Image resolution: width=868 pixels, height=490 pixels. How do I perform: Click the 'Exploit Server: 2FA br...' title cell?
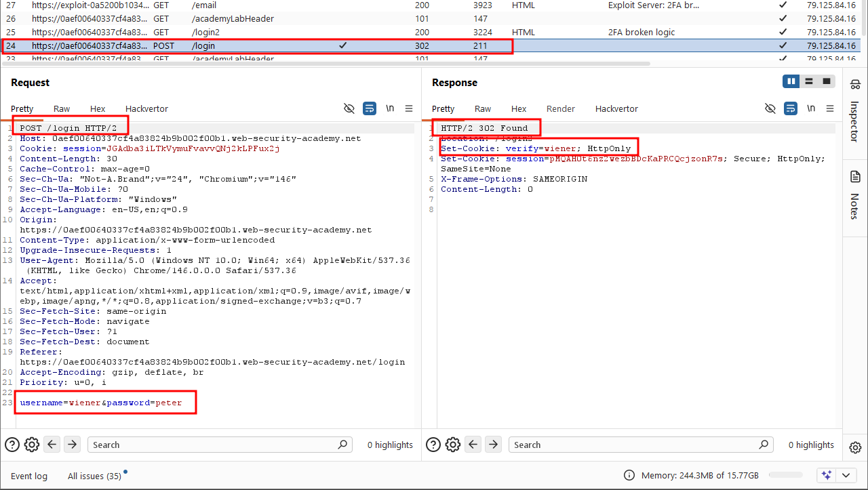click(653, 5)
